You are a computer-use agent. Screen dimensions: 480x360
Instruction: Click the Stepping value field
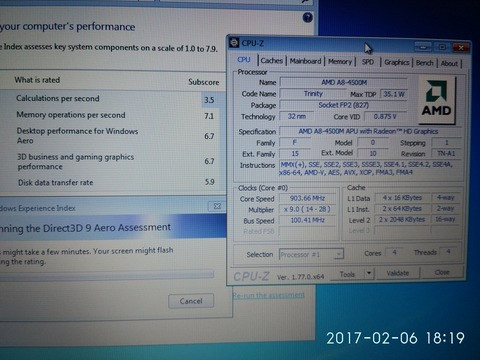pos(446,142)
